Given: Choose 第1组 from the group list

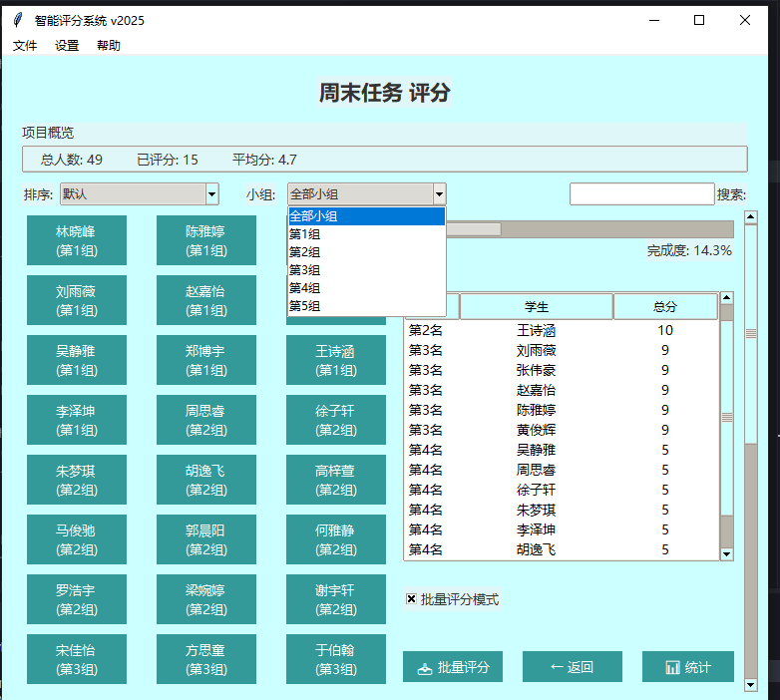Looking at the screenshot, I should (x=367, y=234).
